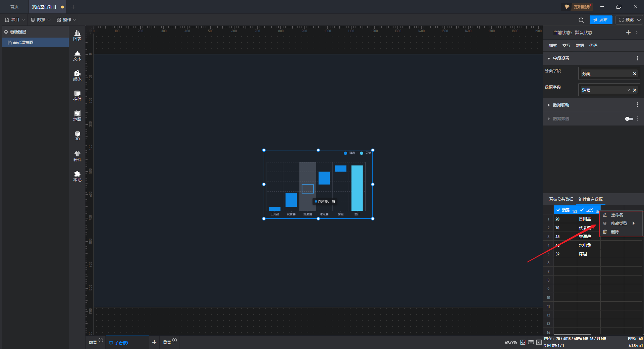Screen dimensions: 644x349
Task: Open the 控件 (controls) component panel
Action: [77, 96]
